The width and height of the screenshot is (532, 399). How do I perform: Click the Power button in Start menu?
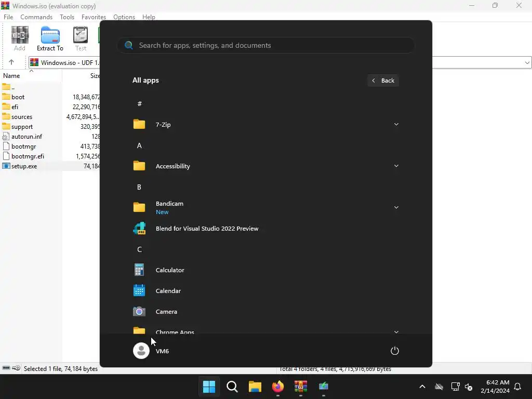click(395, 351)
